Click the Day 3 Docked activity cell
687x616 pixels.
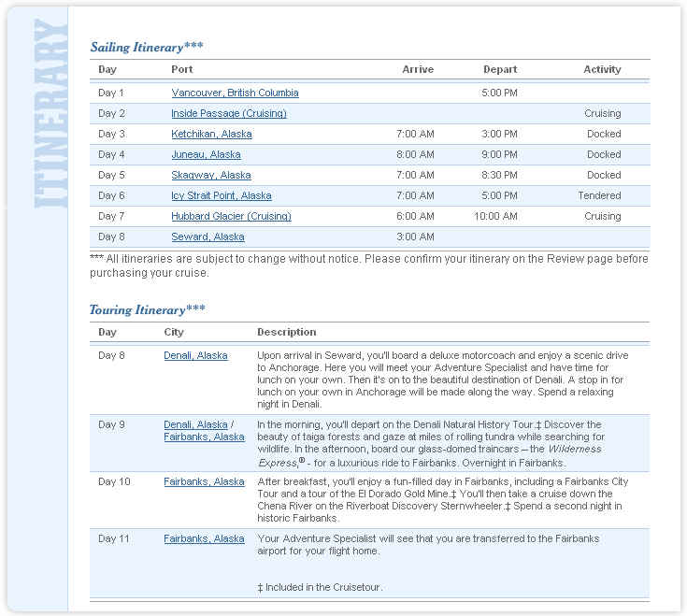[604, 134]
